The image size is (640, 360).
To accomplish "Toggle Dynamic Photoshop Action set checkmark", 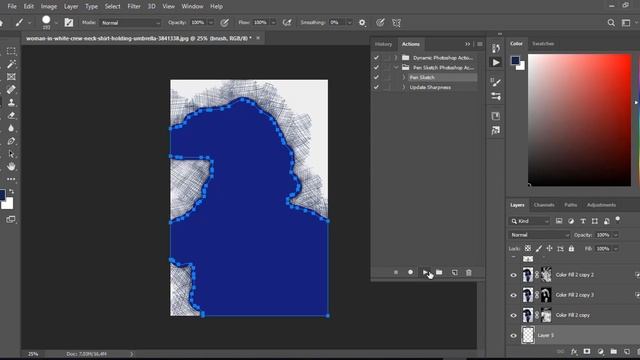I will [376, 58].
